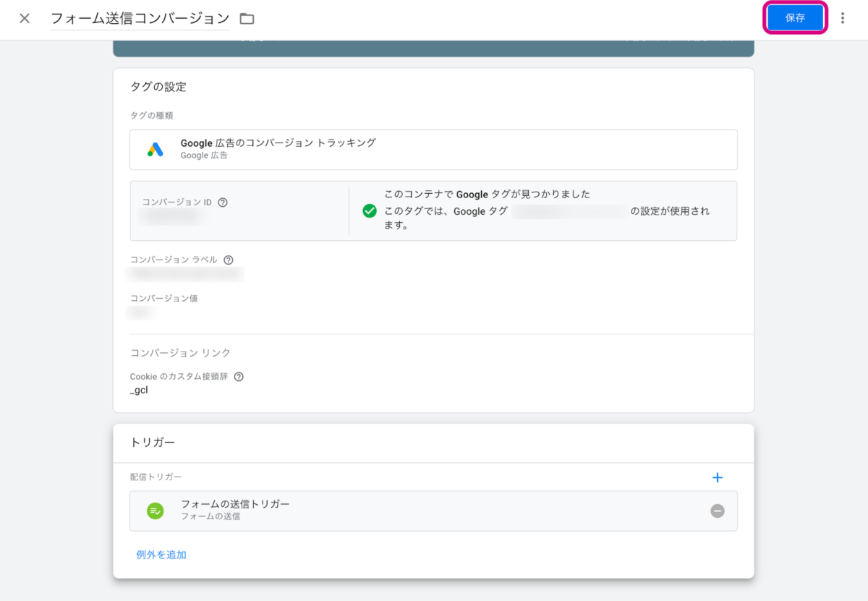The width and height of the screenshot is (868, 601).
Task: Click the Google Ads logo icon
Action: pyautogui.click(x=156, y=149)
